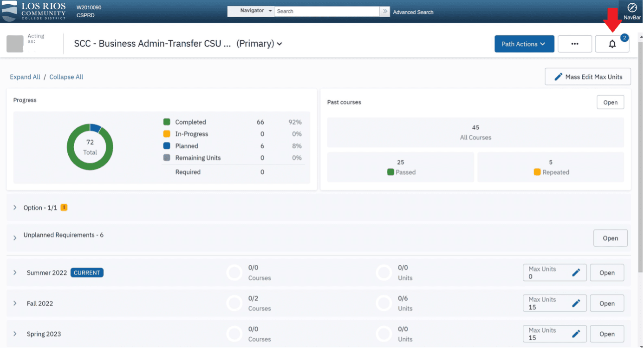Viewport: 644px width, 349px height.
Task: Open the Path Actions dropdown
Action: 524,44
